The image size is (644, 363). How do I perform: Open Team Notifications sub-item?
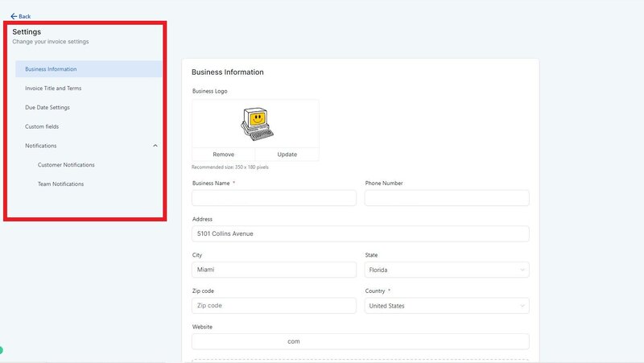pos(61,184)
